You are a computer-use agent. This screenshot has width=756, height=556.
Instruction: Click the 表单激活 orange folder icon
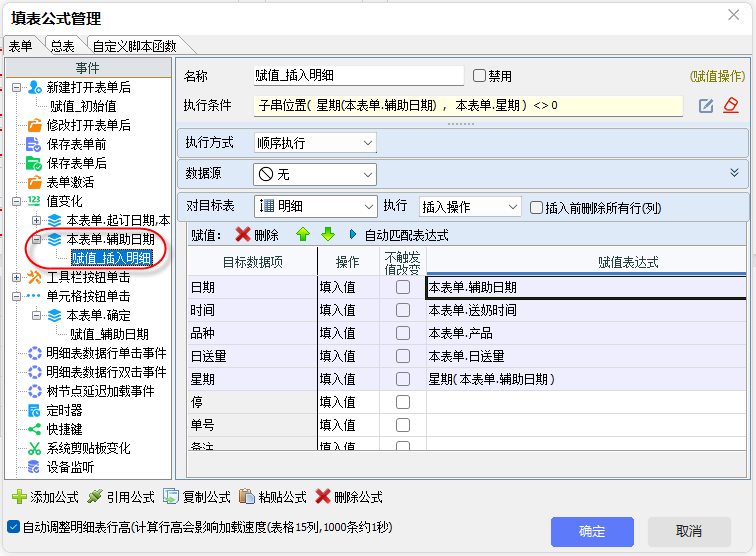click(x=34, y=182)
